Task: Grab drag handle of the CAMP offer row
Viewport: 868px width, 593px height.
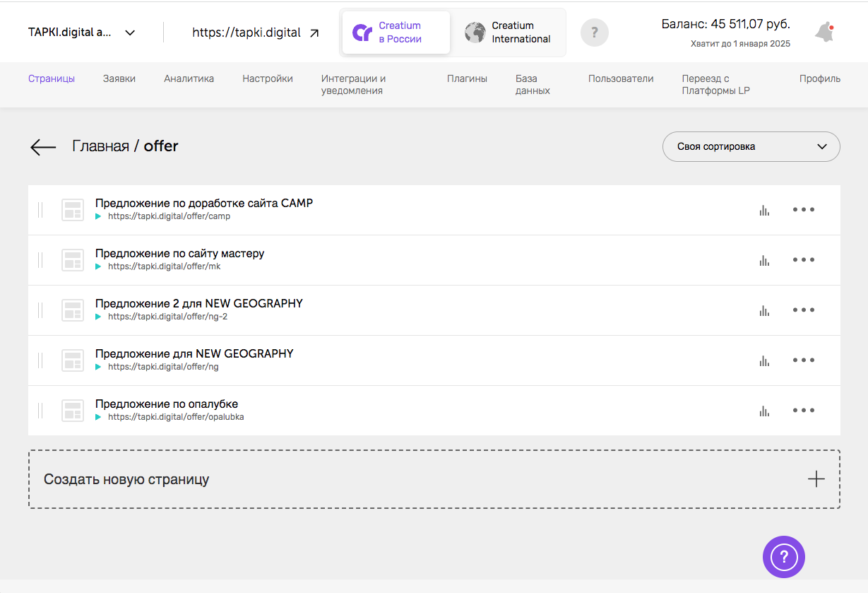Action: point(40,210)
